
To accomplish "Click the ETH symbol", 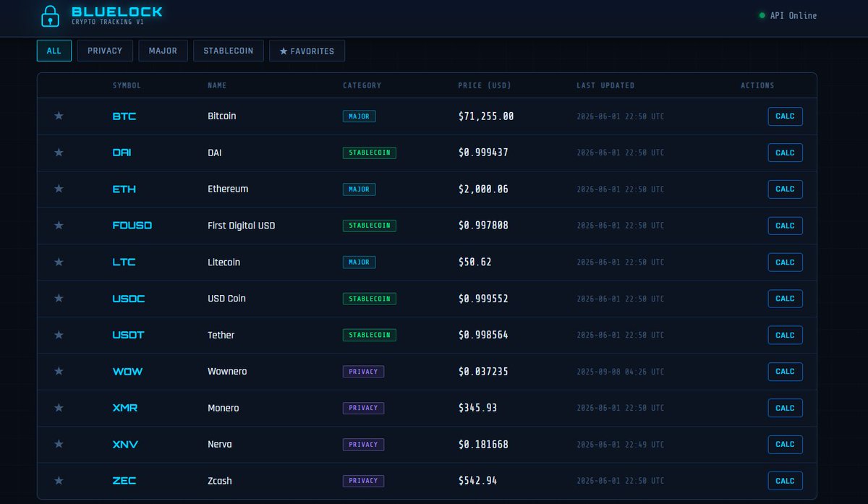I will [x=124, y=189].
